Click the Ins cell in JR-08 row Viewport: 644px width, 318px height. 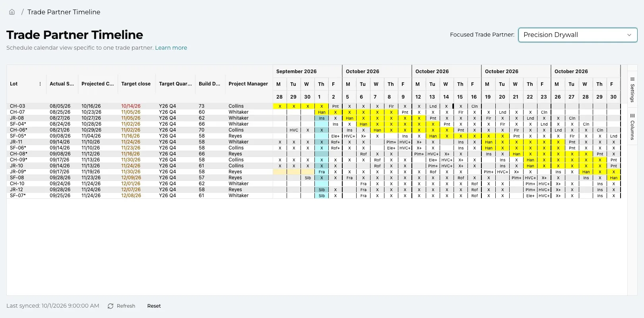[322, 118]
